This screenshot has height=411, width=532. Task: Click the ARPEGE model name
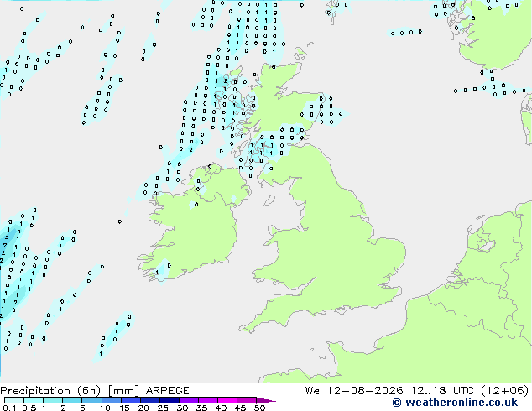click(167, 391)
